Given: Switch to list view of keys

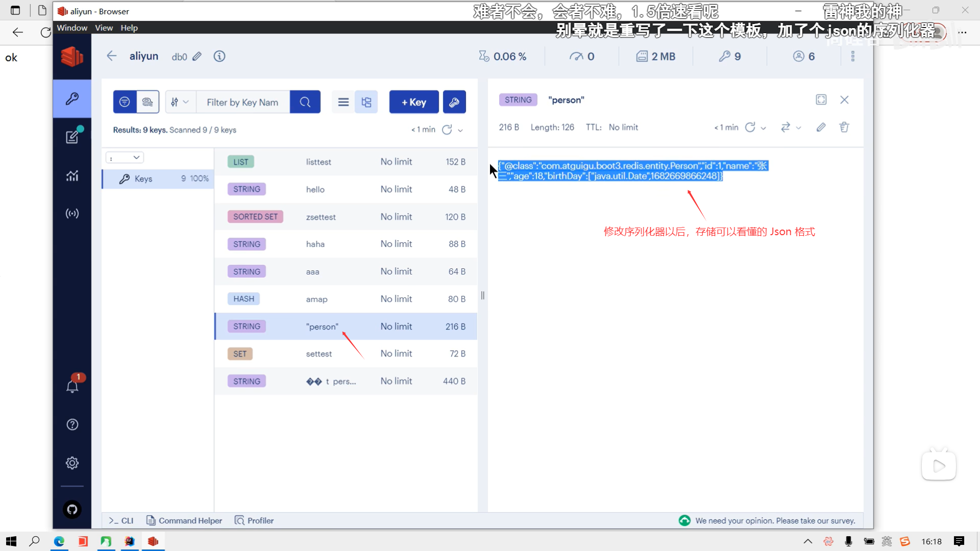Looking at the screenshot, I should pyautogui.click(x=344, y=102).
